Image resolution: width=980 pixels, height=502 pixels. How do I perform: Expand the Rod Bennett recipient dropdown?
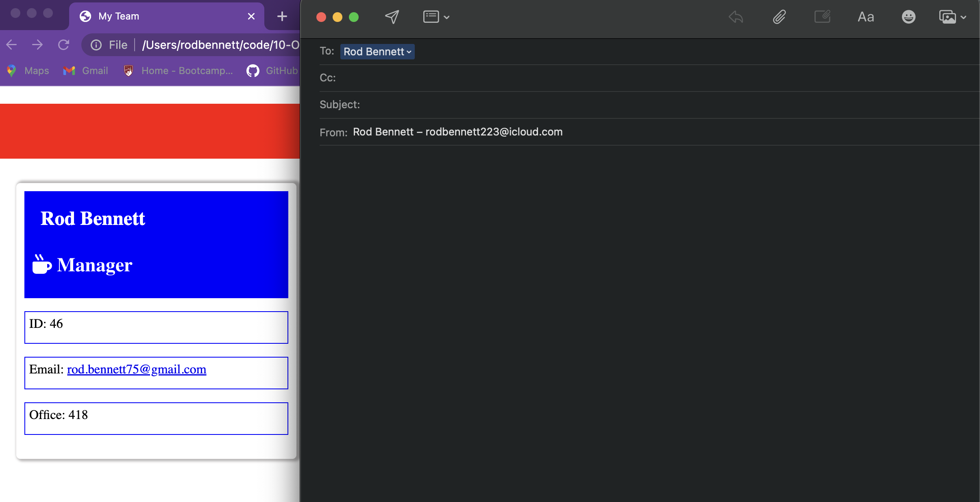(x=408, y=52)
